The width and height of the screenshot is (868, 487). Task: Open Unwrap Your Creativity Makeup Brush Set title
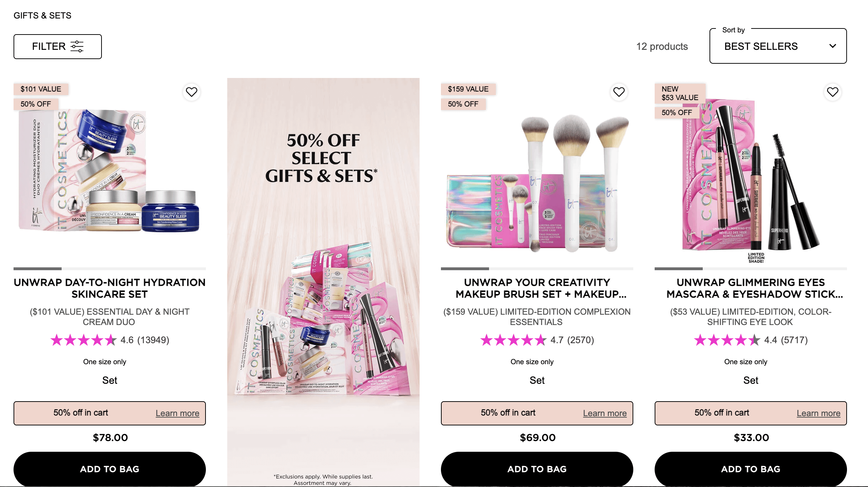537,288
